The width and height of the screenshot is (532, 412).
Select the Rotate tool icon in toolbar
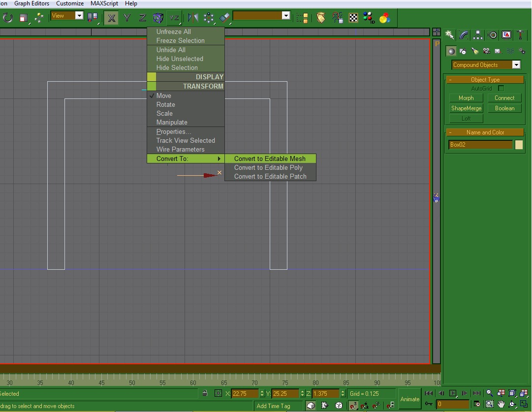(x=7, y=17)
